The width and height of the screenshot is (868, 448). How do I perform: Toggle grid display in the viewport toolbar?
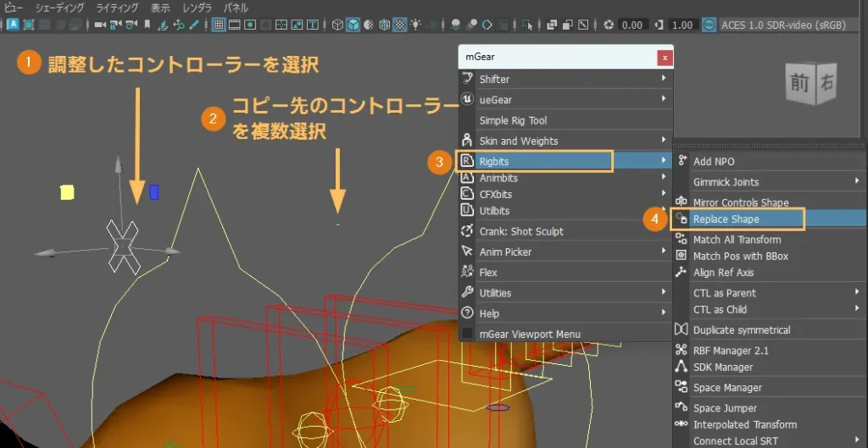[218, 25]
